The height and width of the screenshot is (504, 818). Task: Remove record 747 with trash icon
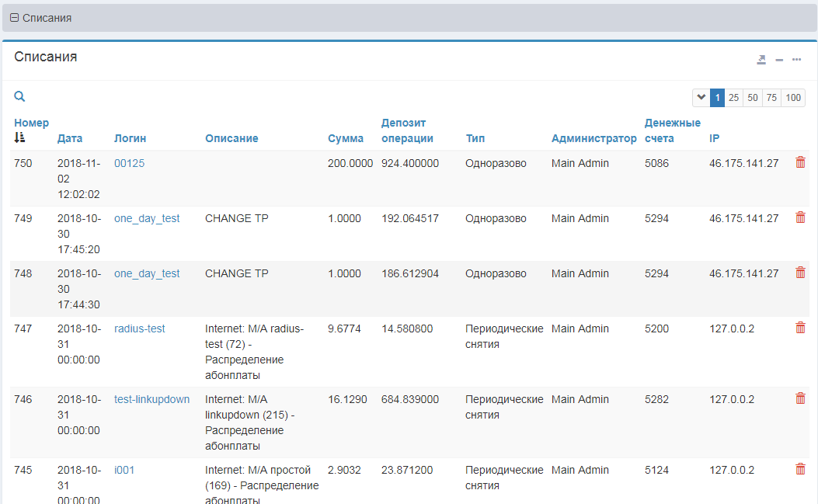[800, 328]
